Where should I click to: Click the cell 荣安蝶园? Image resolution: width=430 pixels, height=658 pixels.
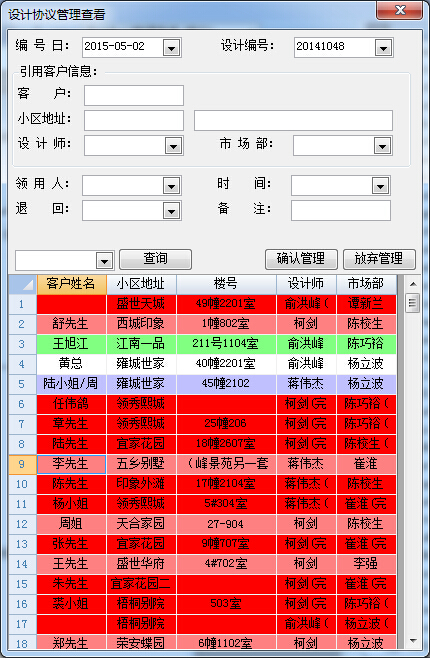tap(141, 643)
